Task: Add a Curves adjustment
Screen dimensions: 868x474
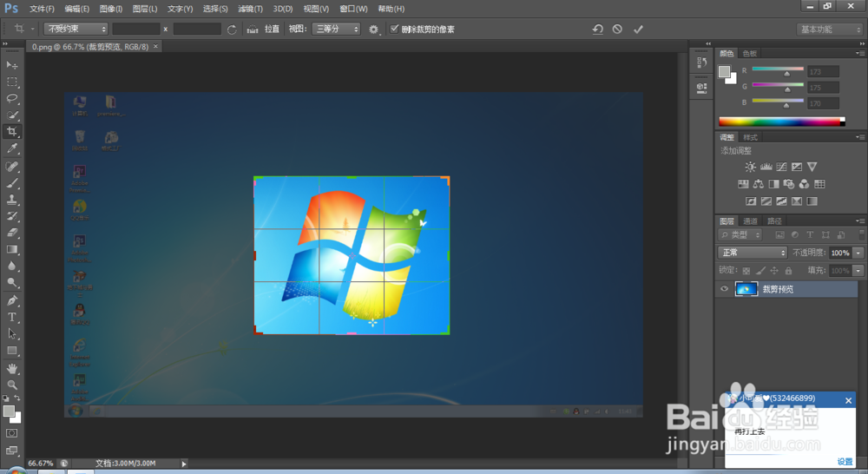Action: (x=781, y=167)
